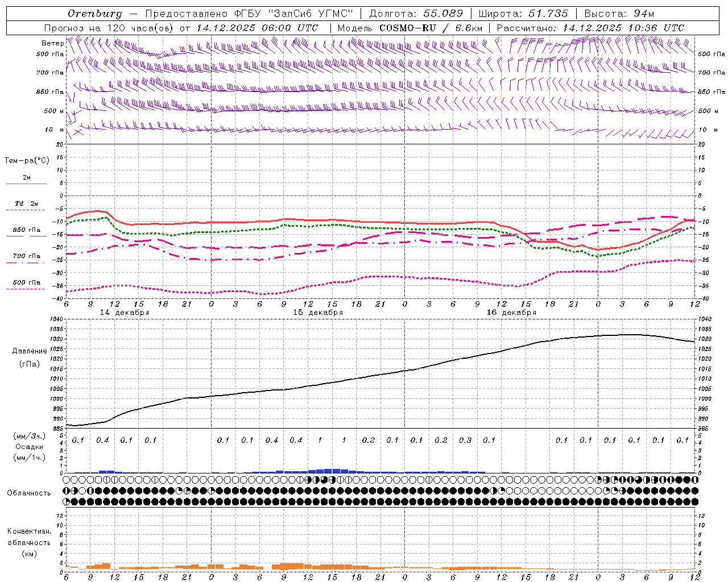Click the "0.3" precipitation amount value
728x582 pixels.
click(x=465, y=440)
